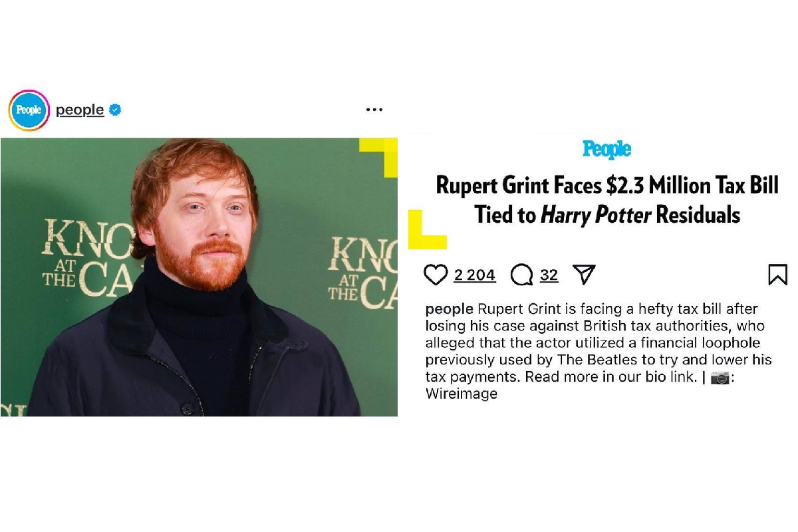Screen dimensions: 798x532
Task: Open comments via the speech bubble icon
Action: point(522,275)
